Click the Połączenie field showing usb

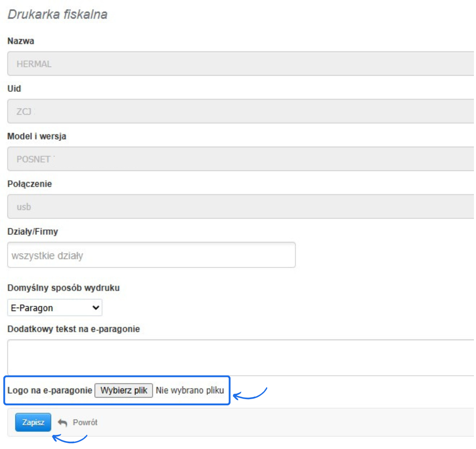click(241, 207)
